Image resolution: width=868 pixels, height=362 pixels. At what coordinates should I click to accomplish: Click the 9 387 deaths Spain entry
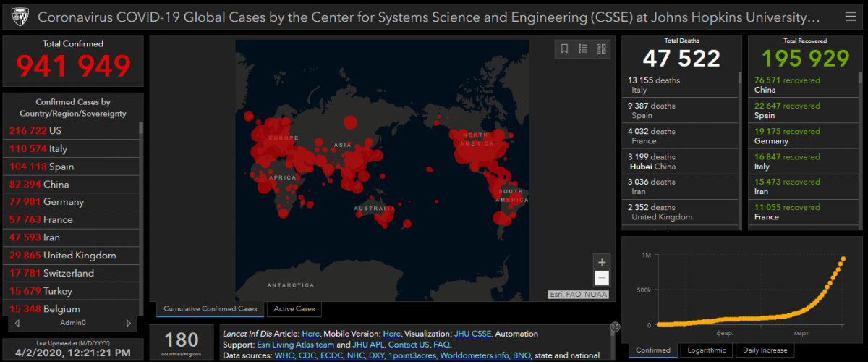(x=679, y=110)
